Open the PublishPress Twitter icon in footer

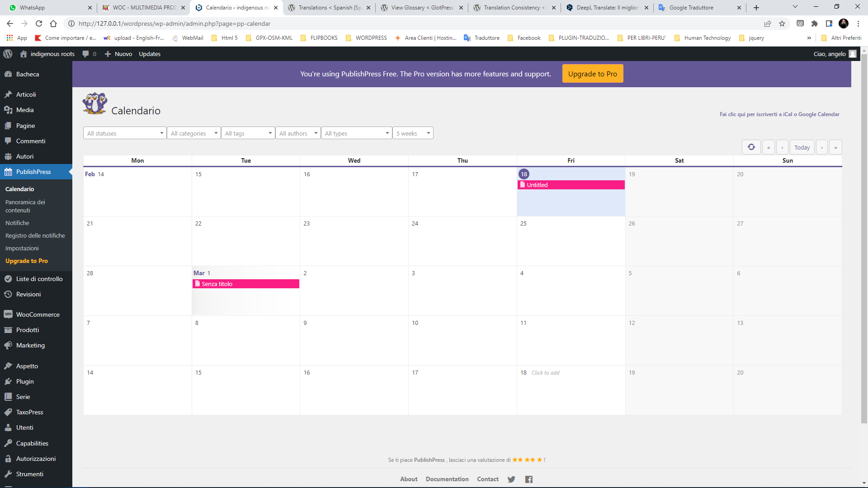click(511, 479)
